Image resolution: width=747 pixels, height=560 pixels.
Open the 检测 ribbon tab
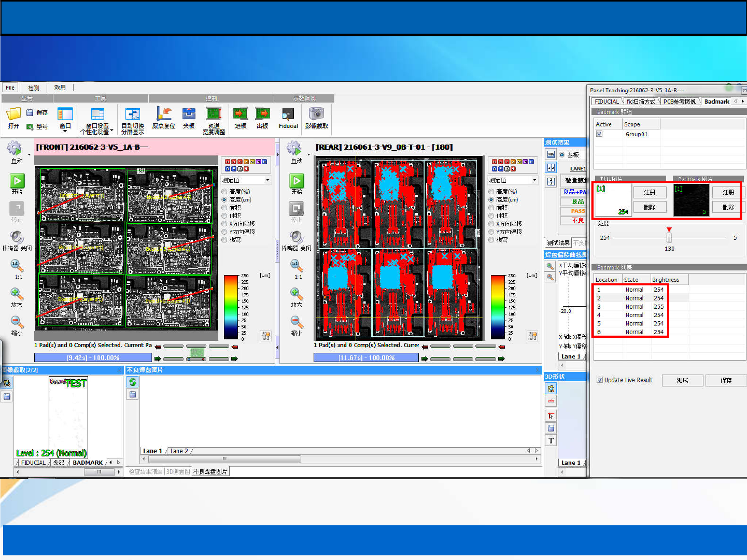pos(33,88)
